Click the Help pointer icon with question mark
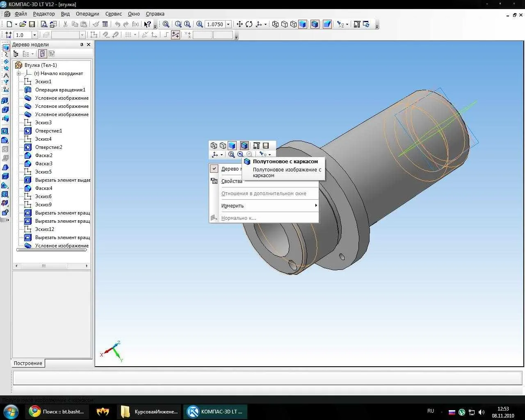Image resolution: width=525 pixels, height=420 pixels. coord(147,24)
